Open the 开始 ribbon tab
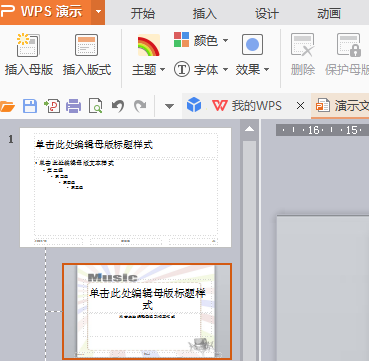369x361 pixels. coord(143,13)
